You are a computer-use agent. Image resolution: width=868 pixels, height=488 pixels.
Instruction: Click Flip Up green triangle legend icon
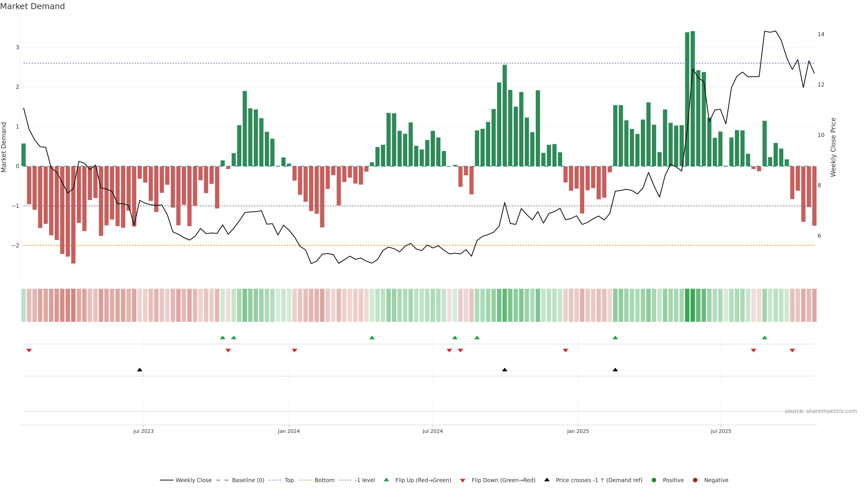387,480
